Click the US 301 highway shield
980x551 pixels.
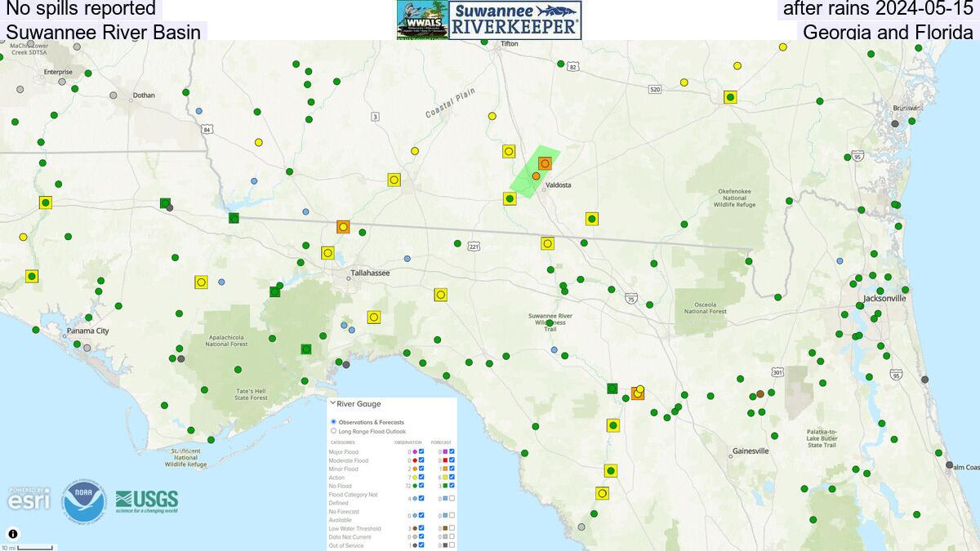[x=777, y=372]
